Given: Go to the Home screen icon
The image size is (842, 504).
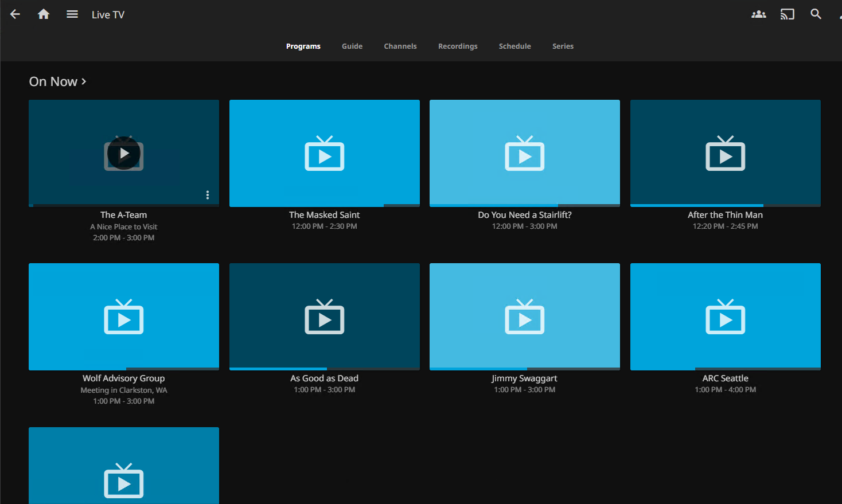Looking at the screenshot, I should (x=44, y=14).
